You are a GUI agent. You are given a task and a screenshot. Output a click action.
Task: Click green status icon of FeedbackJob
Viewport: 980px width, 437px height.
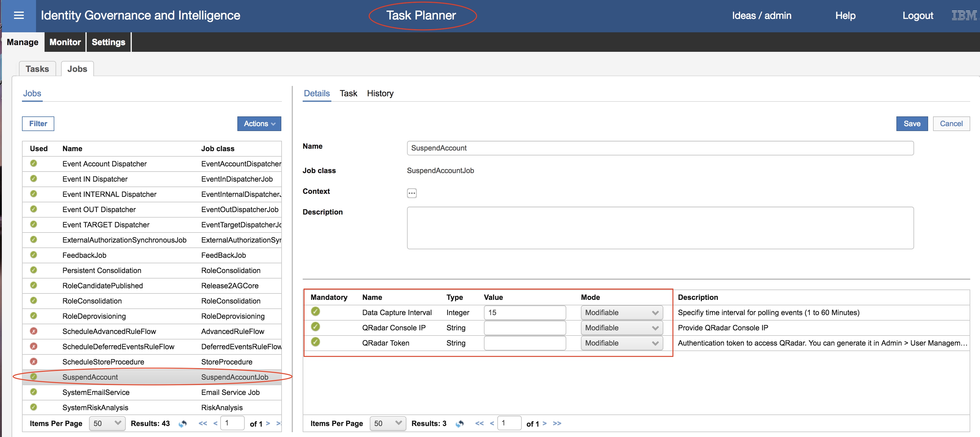34,254
